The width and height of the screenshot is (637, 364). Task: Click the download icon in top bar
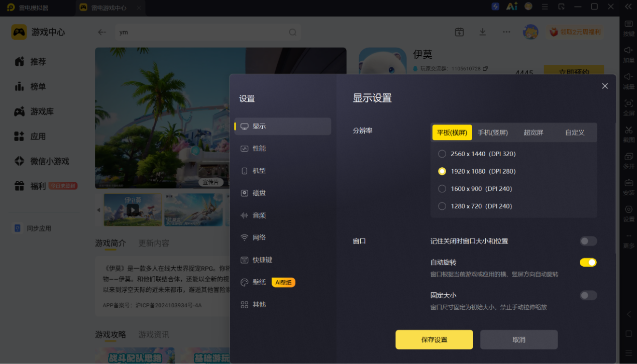tap(482, 32)
